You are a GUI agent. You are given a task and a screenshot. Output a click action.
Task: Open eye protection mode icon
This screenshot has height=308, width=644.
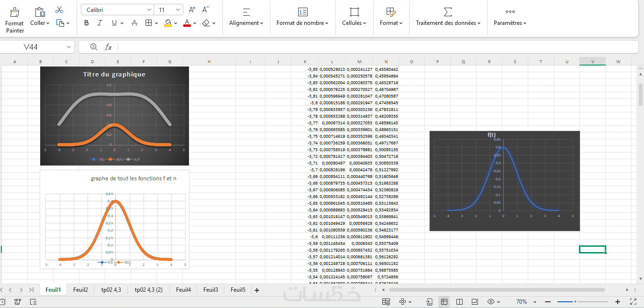[x=490, y=302]
